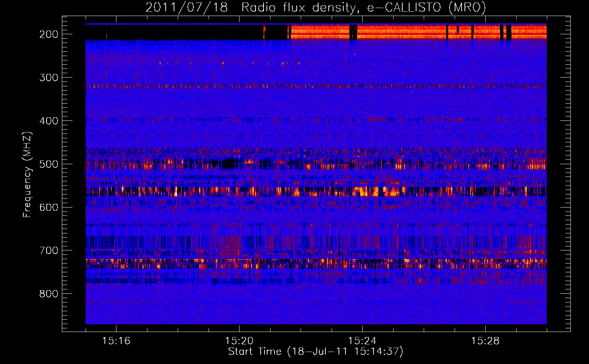The image size is (589, 364).
Task: Select the 700 frequency tick label
Action: tap(49, 251)
